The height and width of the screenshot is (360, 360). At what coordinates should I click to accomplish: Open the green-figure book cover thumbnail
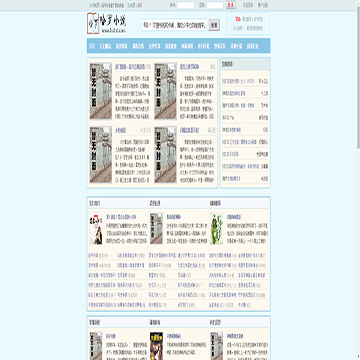(216, 228)
